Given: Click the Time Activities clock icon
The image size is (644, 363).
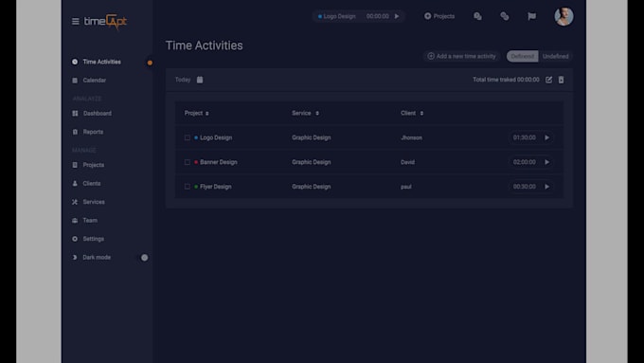Looking at the screenshot, I should coord(75,62).
